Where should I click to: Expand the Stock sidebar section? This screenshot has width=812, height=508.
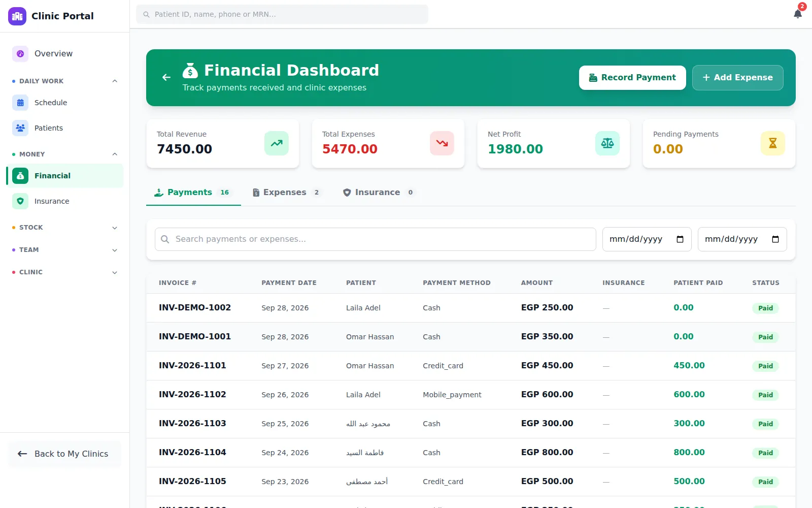pyautogui.click(x=65, y=227)
